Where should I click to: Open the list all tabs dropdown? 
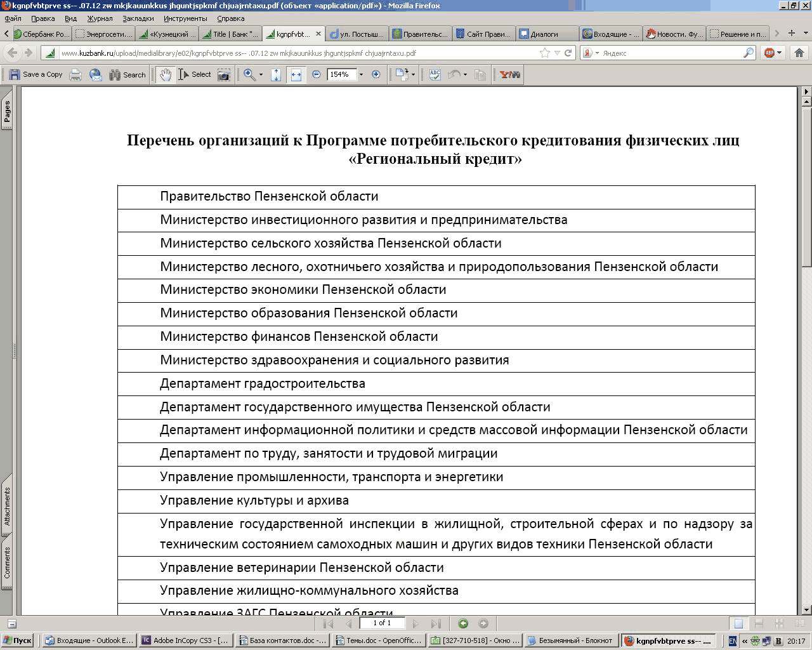click(x=805, y=33)
